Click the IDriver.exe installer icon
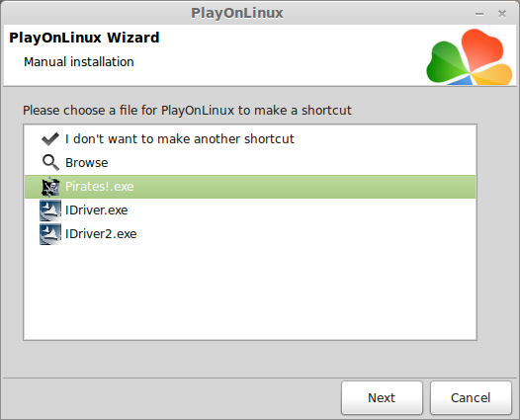 [50, 210]
